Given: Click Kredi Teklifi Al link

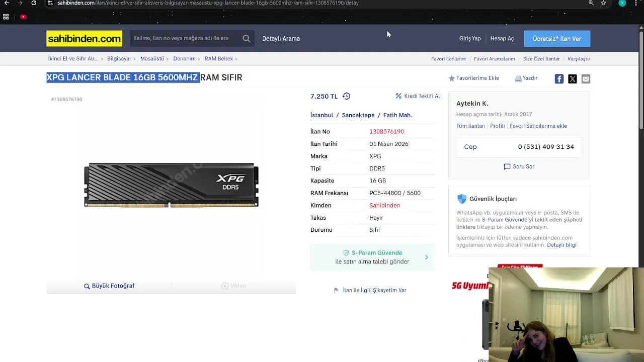Looking at the screenshot, I should [x=418, y=96].
